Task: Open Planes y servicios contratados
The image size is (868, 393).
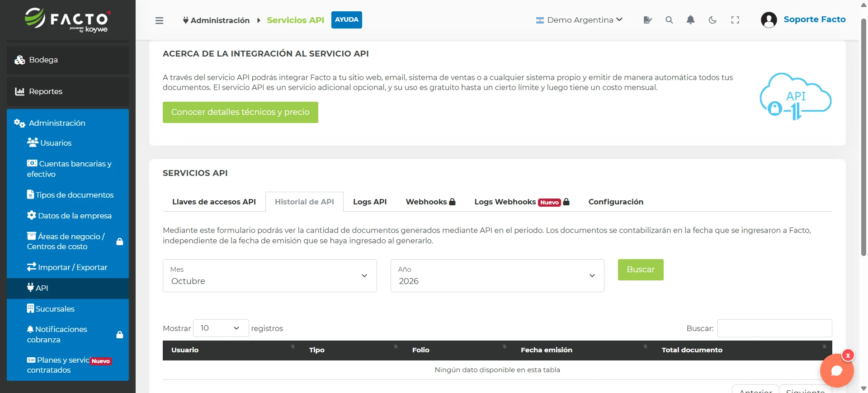Action: coord(68,365)
